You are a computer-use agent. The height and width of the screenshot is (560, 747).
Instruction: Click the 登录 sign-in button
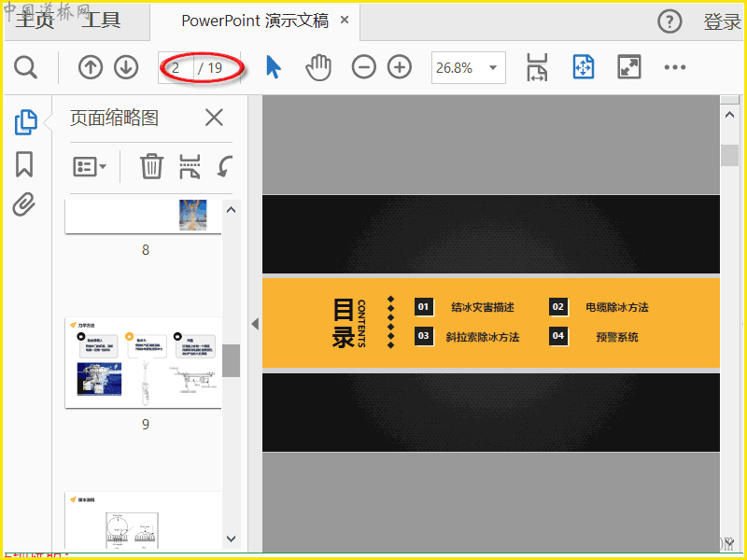[722, 21]
